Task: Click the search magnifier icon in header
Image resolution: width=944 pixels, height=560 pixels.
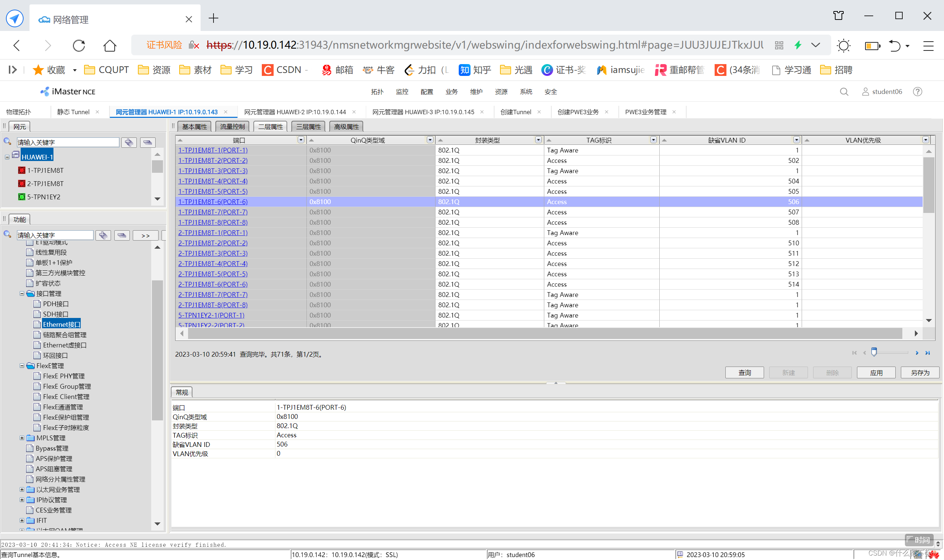Action: [x=844, y=92]
